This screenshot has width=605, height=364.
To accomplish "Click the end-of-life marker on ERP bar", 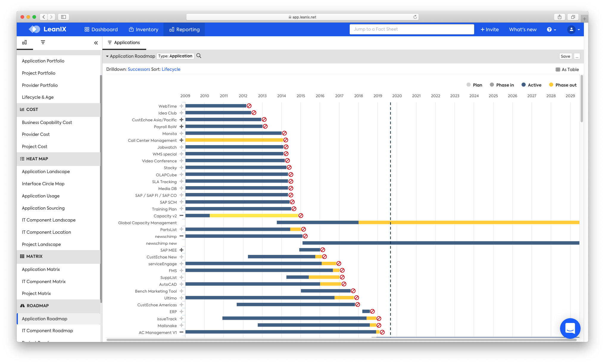I will pos(372,311).
